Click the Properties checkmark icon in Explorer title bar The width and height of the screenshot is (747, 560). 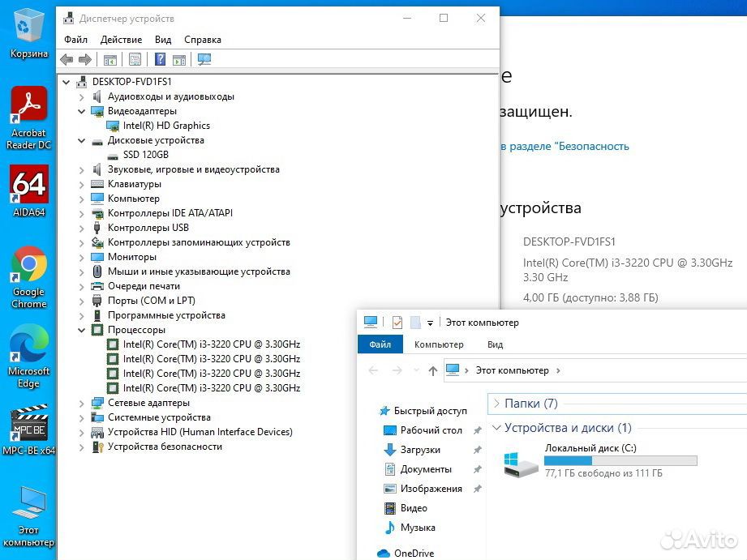pyautogui.click(x=397, y=323)
